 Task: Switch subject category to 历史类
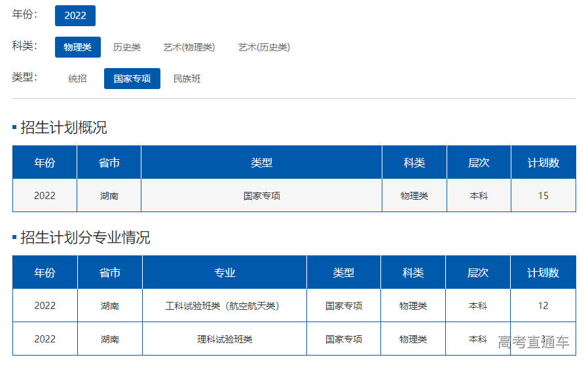click(x=126, y=47)
